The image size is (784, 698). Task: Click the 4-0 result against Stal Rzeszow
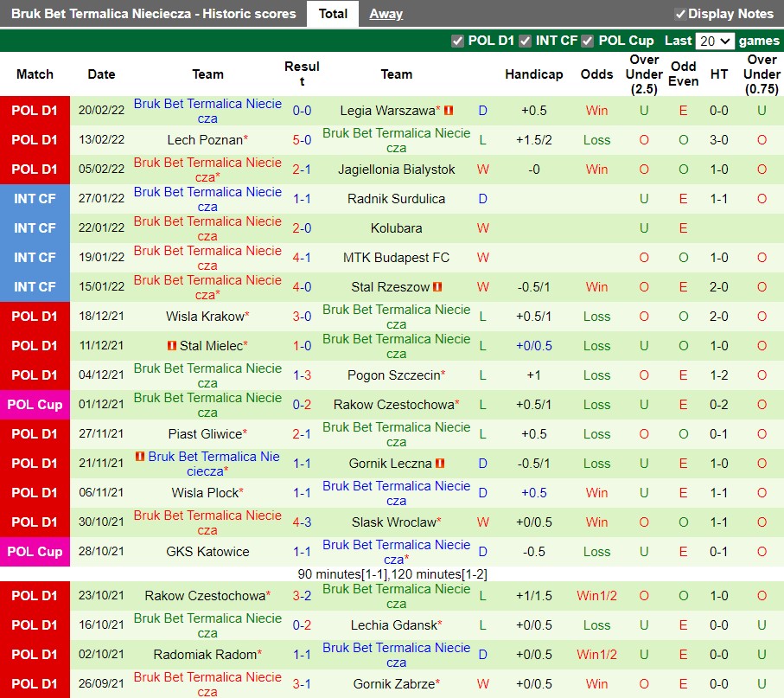pos(302,287)
